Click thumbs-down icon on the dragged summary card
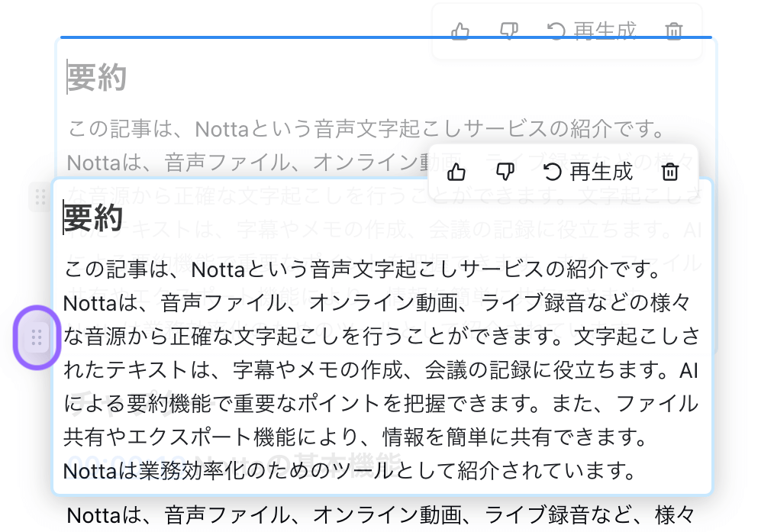The width and height of the screenshot is (774, 532). tap(505, 172)
